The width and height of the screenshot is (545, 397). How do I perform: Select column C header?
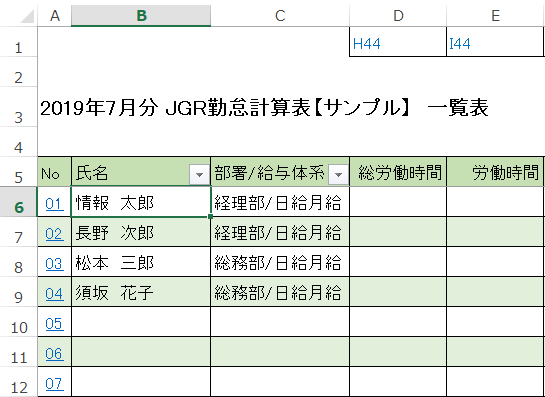[x=280, y=16]
